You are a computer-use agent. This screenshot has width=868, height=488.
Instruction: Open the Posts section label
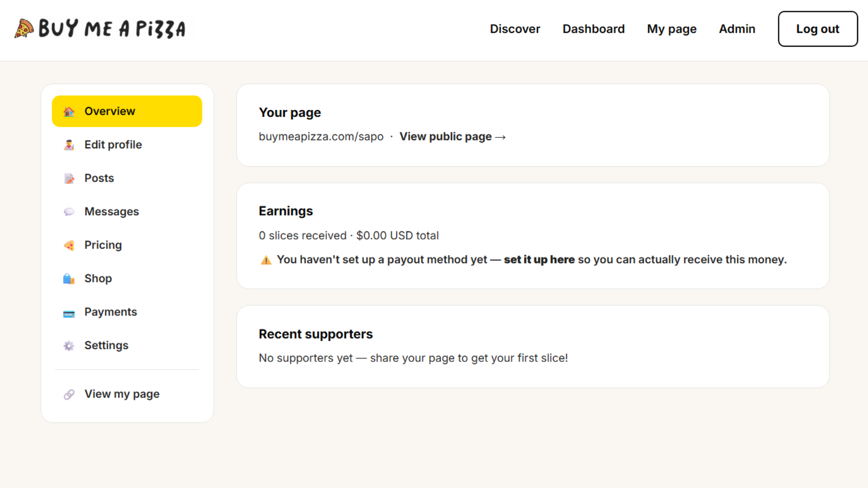(x=99, y=178)
